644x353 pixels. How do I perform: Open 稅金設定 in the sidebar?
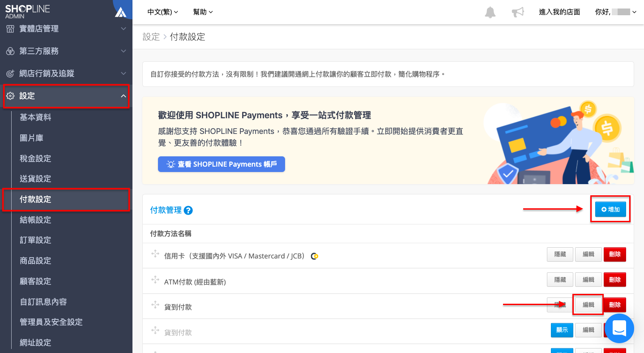pyautogui.click(x=35, y=159)
